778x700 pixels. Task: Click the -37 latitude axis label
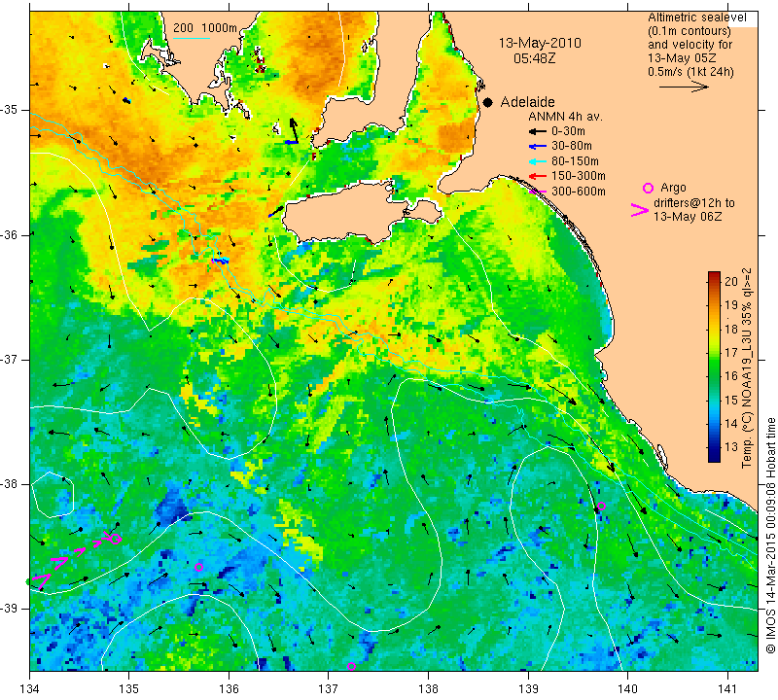pyautogui.click(x=10, y=359)
